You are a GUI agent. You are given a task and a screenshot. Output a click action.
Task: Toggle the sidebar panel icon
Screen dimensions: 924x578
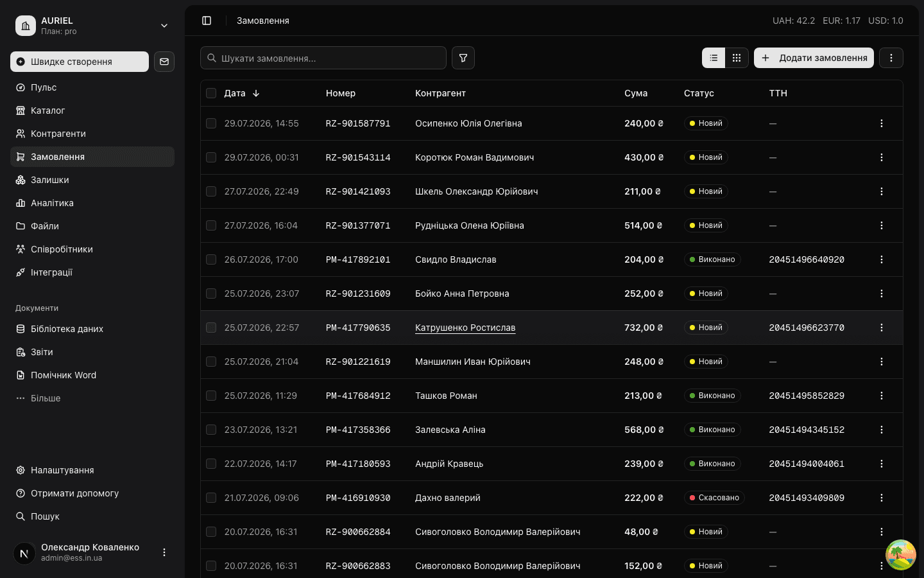click(x=207, y=21)
